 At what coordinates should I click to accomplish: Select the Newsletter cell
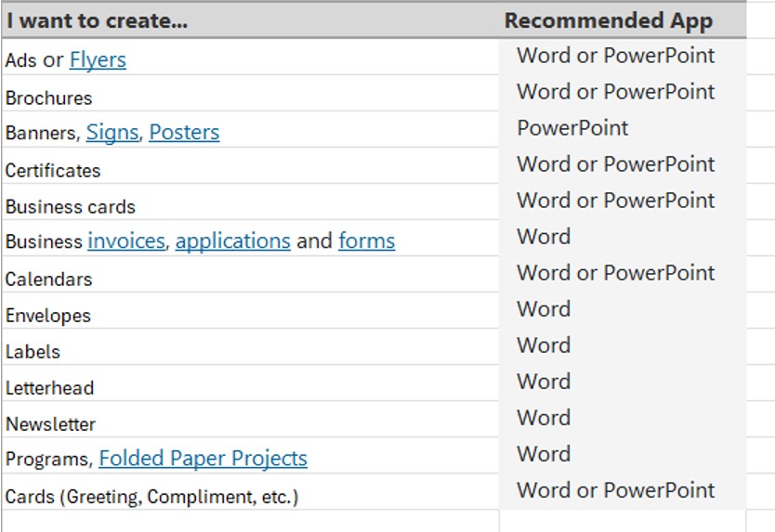pos(250,420)
